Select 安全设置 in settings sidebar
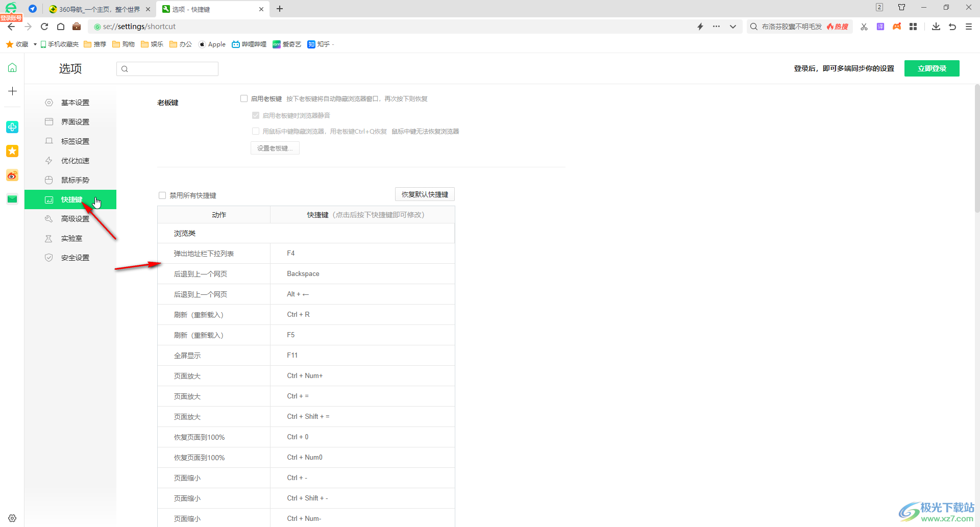This screenshot has width=980, height=527. coord(70,258)
